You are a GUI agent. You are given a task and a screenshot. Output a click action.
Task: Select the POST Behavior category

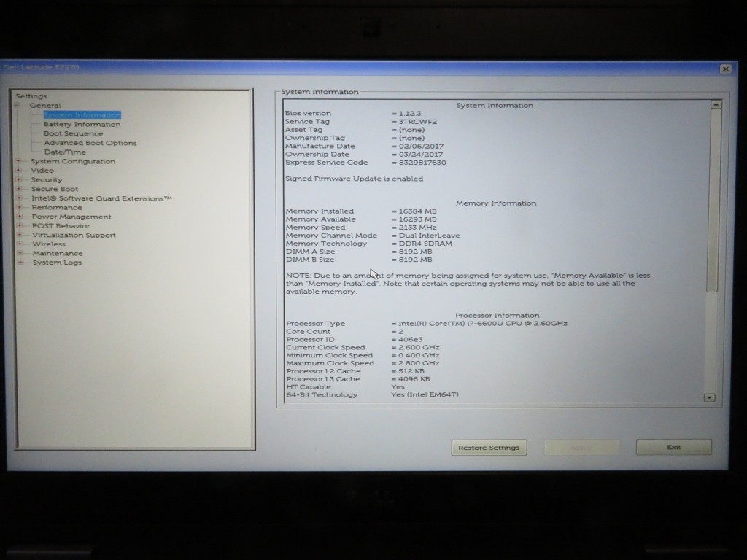[x=61, y=226]
